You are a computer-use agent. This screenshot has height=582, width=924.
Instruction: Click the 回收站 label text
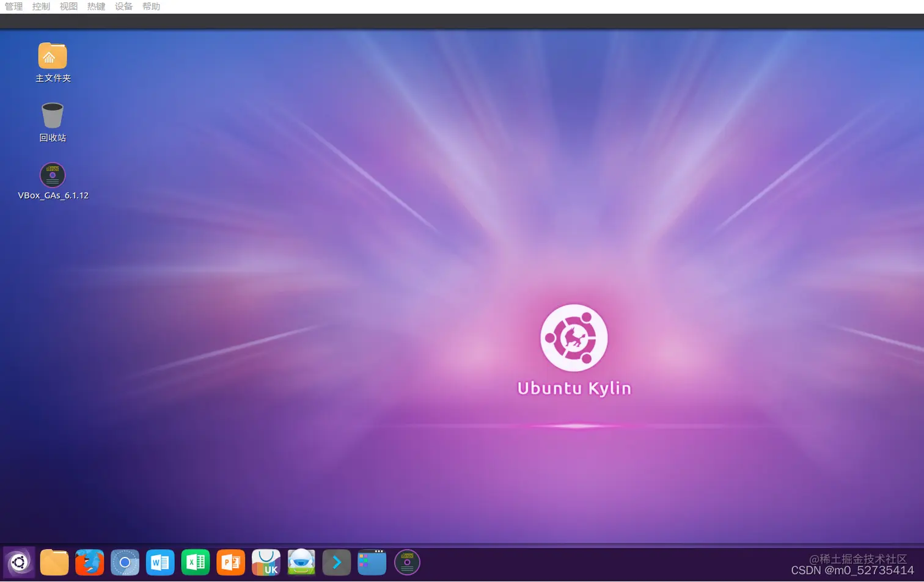[x=53, y=138]
